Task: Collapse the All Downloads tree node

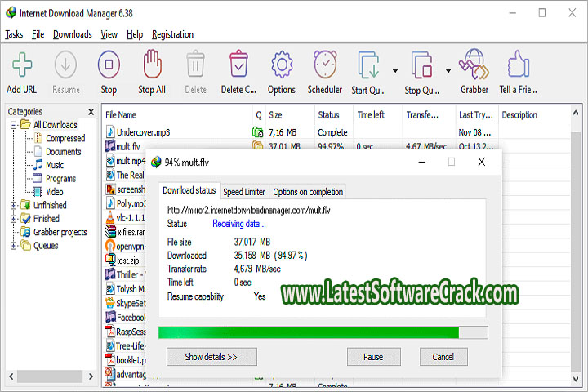Action: tap(14, 125)
